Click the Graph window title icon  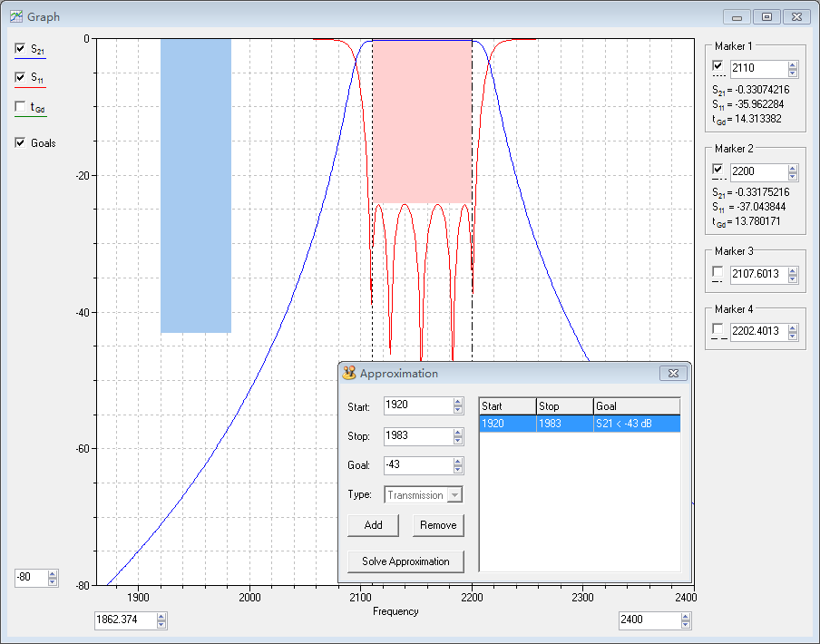(x=15, y=16)
